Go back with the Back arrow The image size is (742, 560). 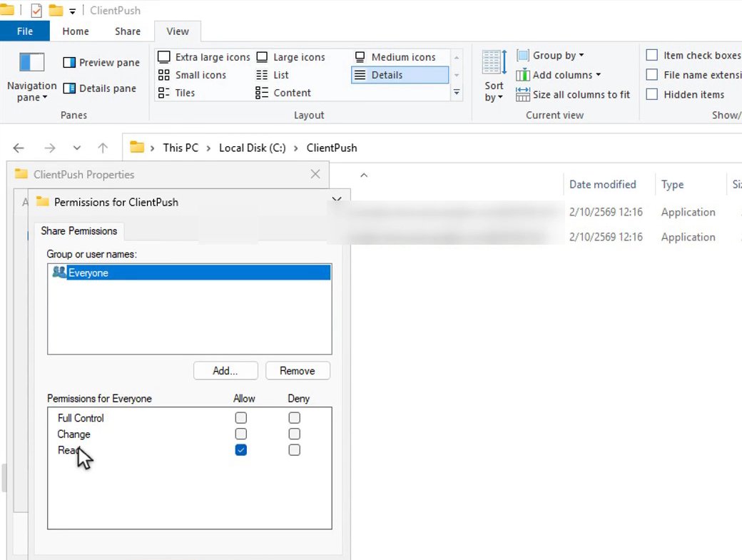[x=19, y=148]
